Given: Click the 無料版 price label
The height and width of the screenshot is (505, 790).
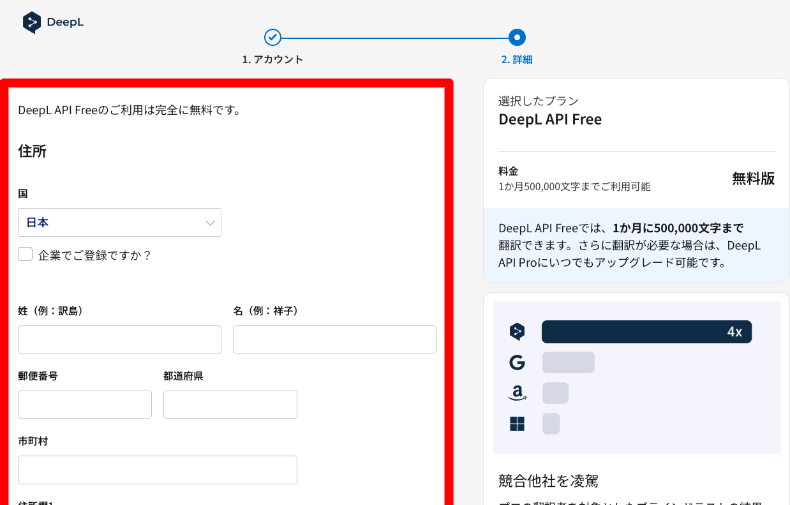Looking at the screenshot, I should (x=753, y=178).
